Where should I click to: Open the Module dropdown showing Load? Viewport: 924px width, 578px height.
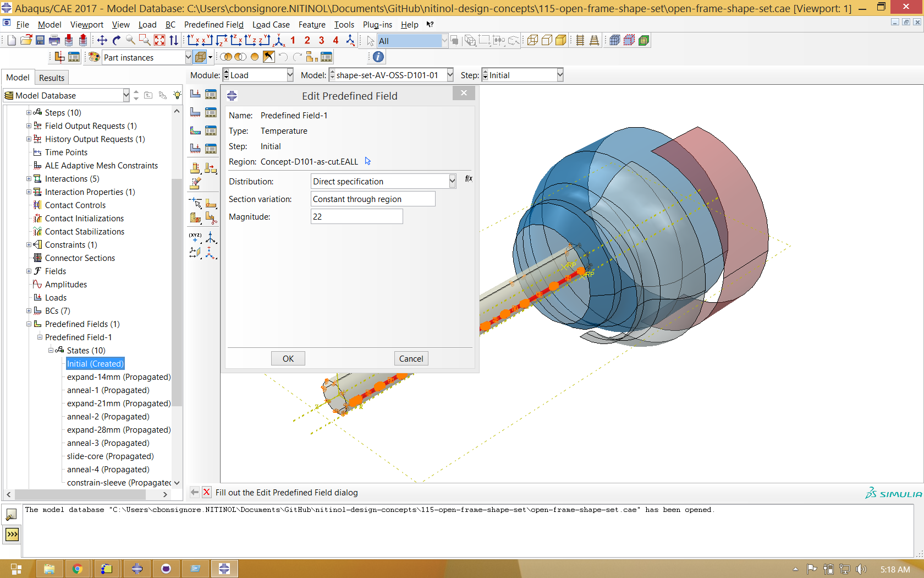[258, 75]
